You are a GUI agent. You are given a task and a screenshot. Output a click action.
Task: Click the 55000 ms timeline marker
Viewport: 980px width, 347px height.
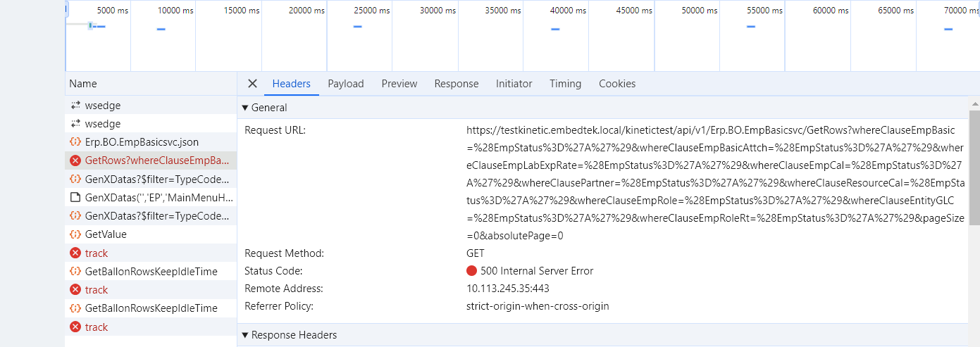[764, 11]
